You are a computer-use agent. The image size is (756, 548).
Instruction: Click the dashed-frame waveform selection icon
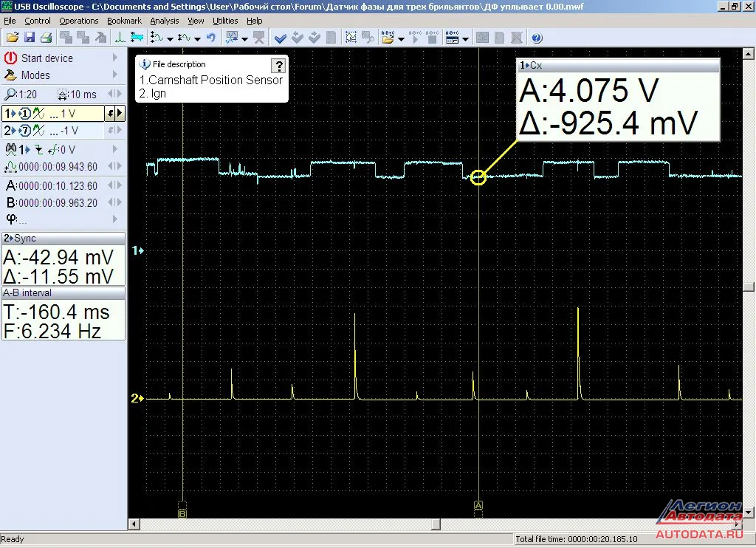click(351, 38)
